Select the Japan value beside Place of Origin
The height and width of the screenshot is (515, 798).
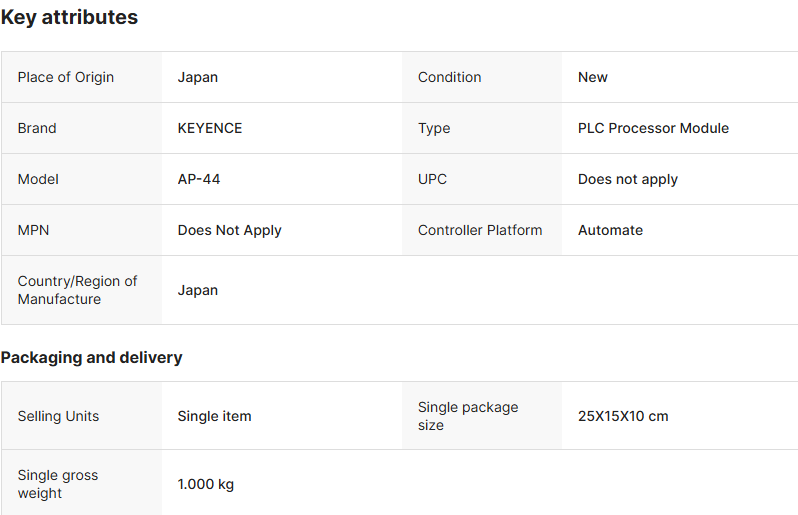pyautogui.click(x=198, y=77)
